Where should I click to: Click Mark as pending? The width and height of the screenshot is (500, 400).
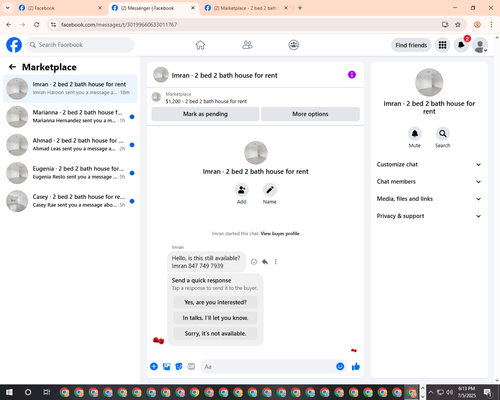(x=205, y=114)
